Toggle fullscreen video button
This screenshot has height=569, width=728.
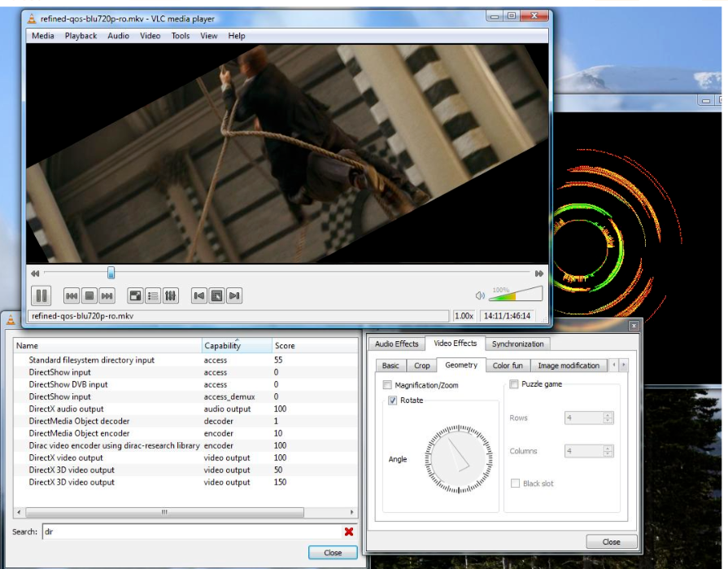pyautogui.click(x=135, y=295)
